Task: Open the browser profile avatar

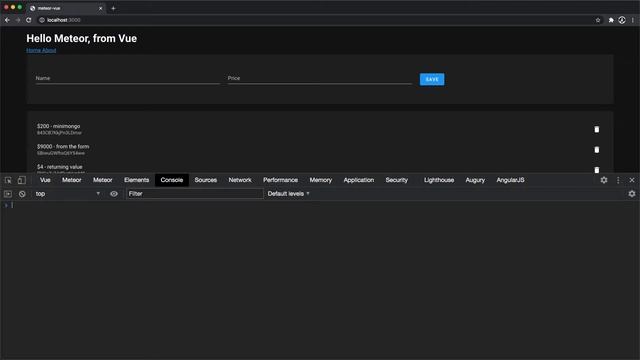Action: [622, 20]
